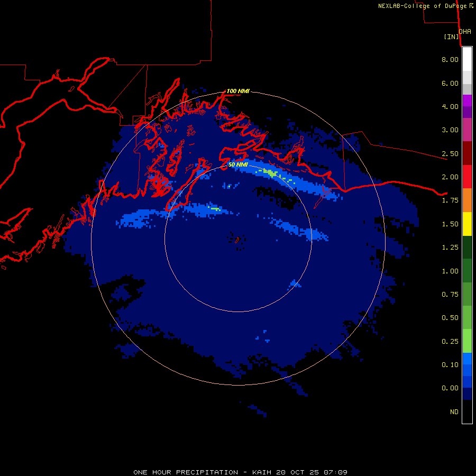Click the NEXLAB-College of DuPage credit text
This screenshot has width=476, height=476.
click(x=426, y=6)
